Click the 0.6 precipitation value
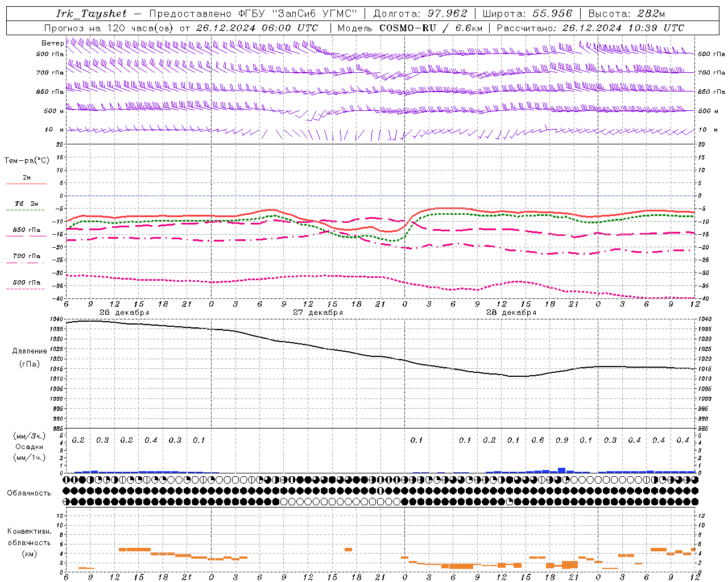 point(537,440)
